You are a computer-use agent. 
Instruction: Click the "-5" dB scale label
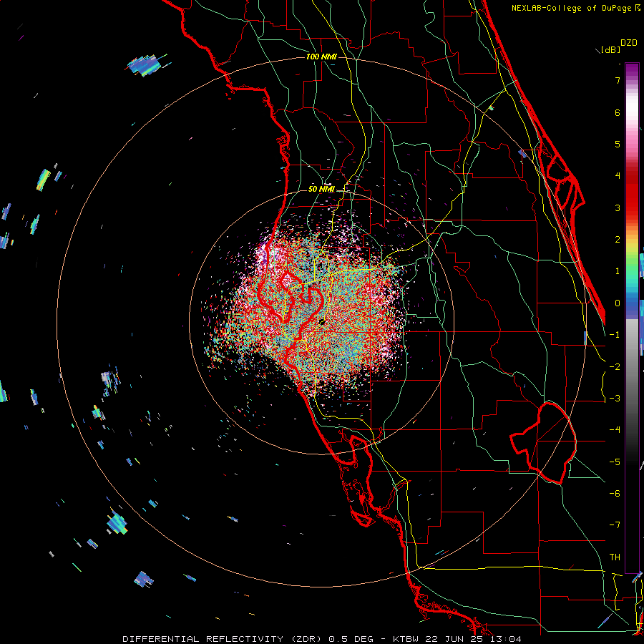[x=615, y=462]
